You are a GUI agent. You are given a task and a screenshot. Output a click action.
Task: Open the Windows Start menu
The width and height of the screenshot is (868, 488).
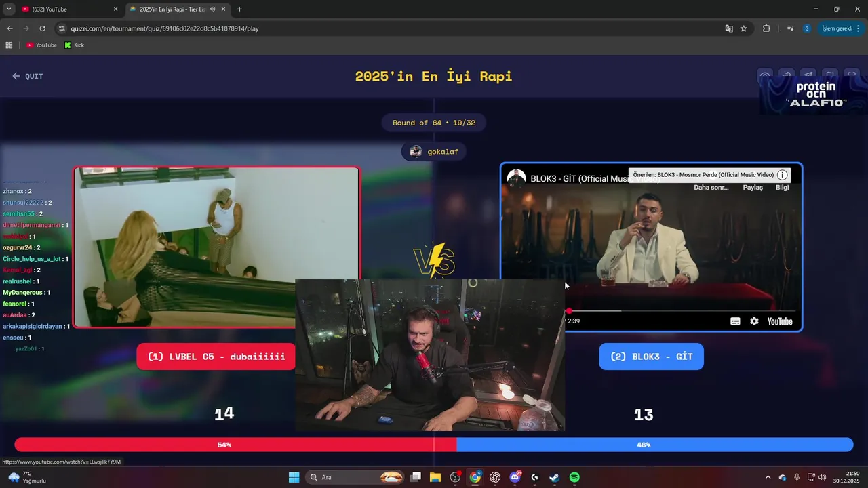294,477
